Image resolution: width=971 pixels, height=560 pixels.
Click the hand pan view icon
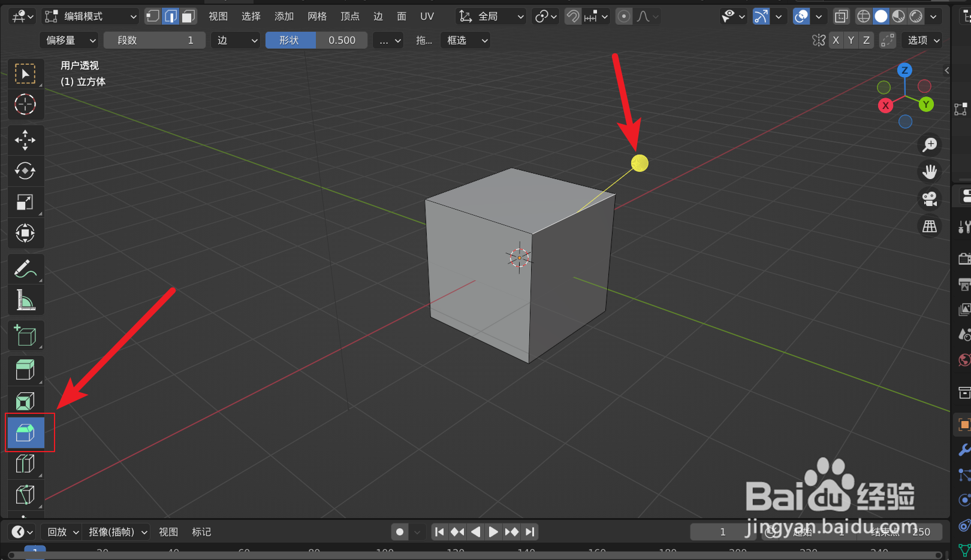click(930, 172)
